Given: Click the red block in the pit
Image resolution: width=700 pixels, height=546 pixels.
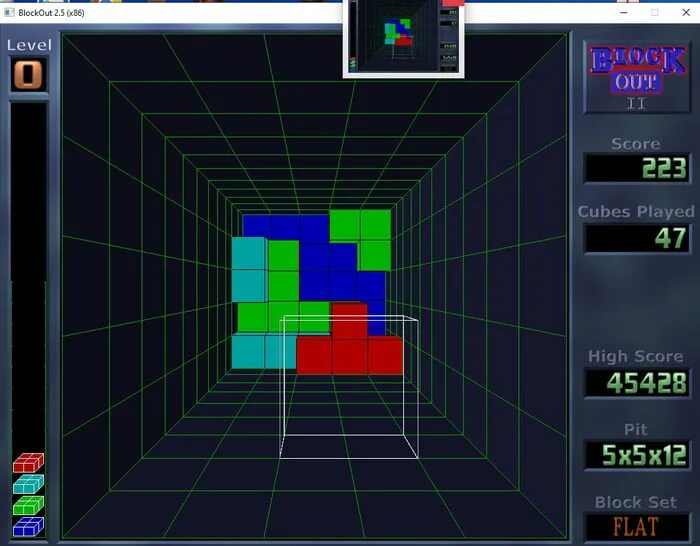Looking at the screenshot, I should click(x=350, y=340).
